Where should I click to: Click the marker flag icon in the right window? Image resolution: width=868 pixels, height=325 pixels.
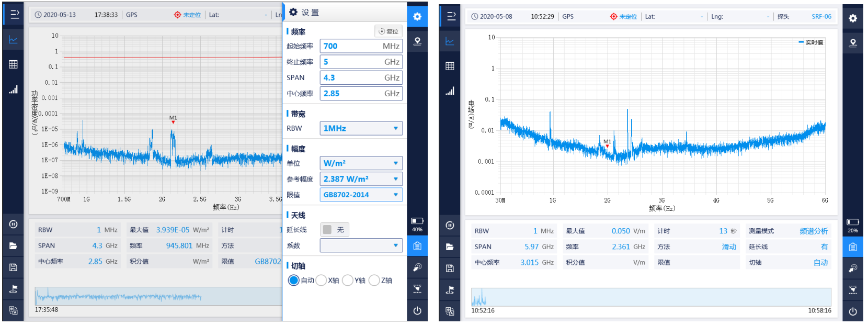[x=450, y=290]
